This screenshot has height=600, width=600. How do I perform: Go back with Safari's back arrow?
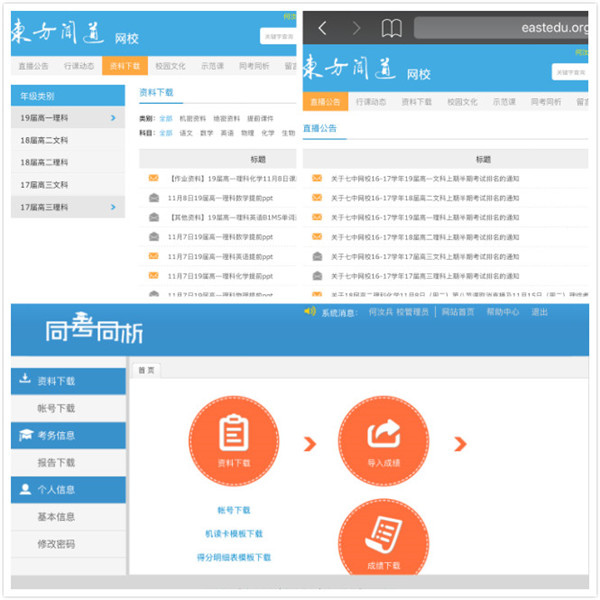coord(322,27)
